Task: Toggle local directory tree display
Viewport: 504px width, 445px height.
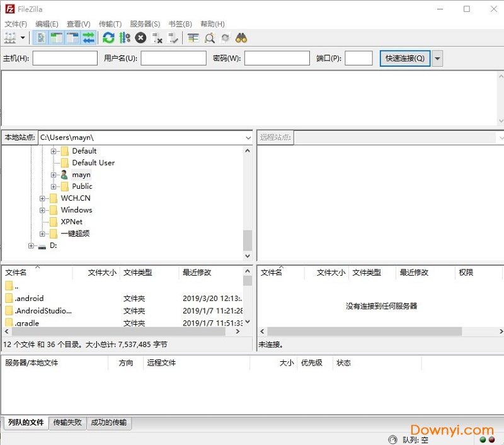Action: pyautogui.click(x=57, y=38)
